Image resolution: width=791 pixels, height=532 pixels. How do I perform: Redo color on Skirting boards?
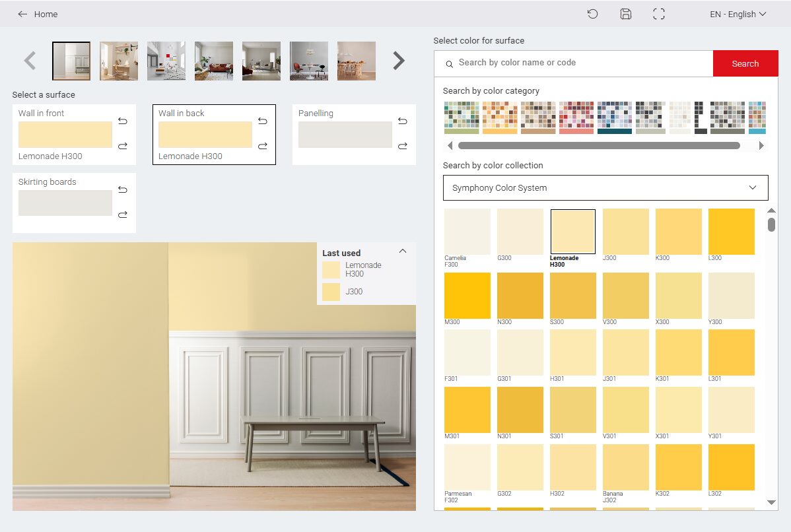[123, 215]
